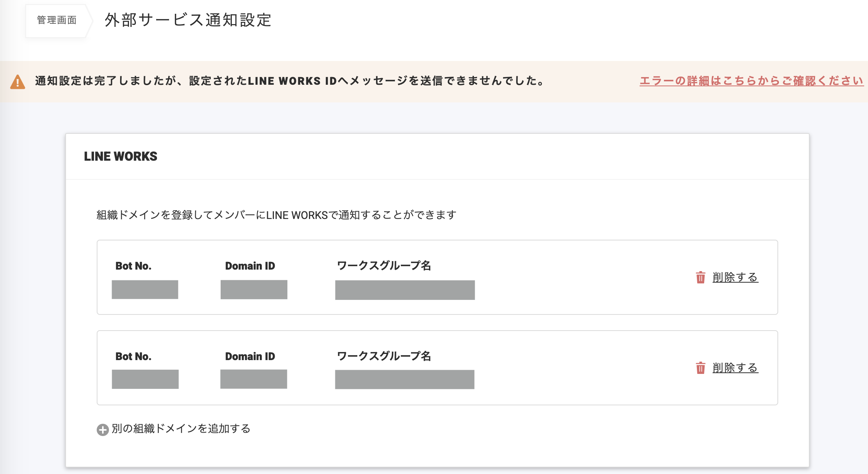
Task: Go back to 管理画面 breadcrumb
Action: pos(57,20)
